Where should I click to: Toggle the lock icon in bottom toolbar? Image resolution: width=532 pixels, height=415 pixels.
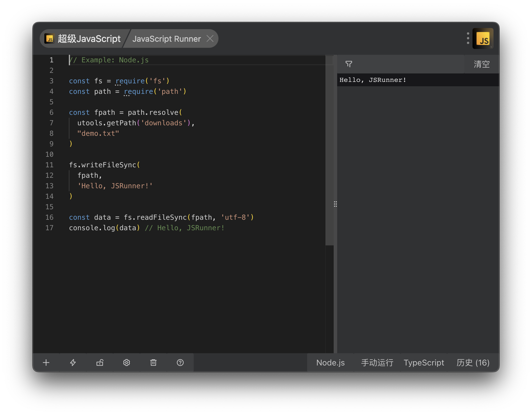pos(100,363)
